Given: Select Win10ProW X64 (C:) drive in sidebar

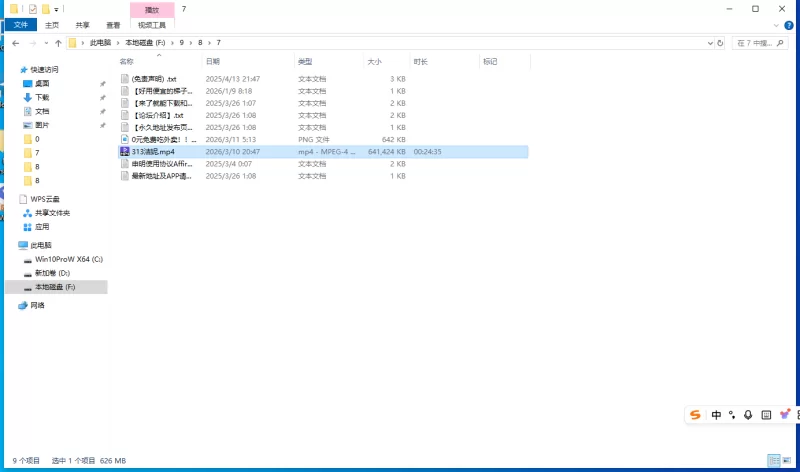Looking at the screenshot, I should click(x=68, y=259).
